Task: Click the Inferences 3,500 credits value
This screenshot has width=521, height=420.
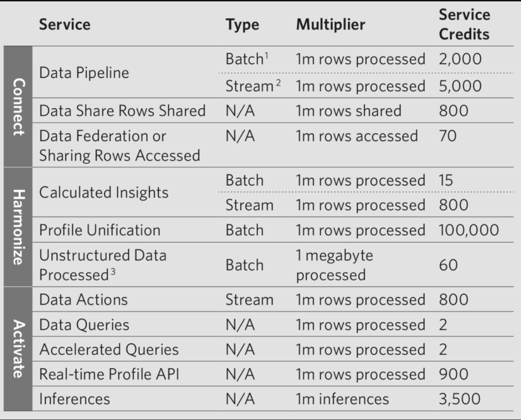Action: click(x=459, y=399)
